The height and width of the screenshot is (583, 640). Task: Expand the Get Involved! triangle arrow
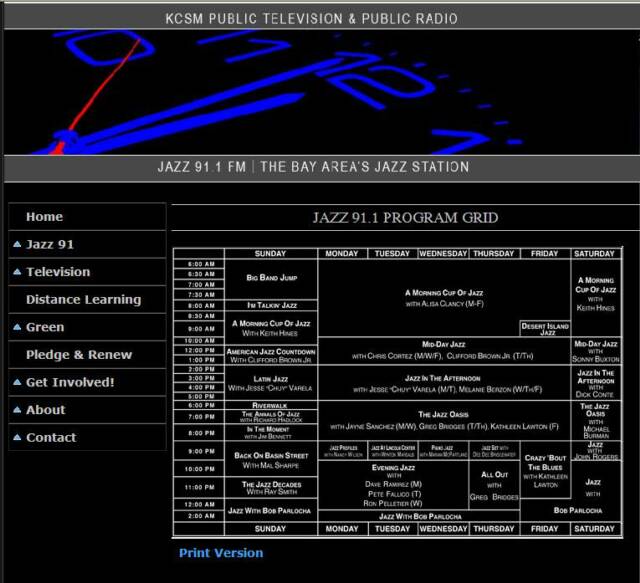click(17, 382)
